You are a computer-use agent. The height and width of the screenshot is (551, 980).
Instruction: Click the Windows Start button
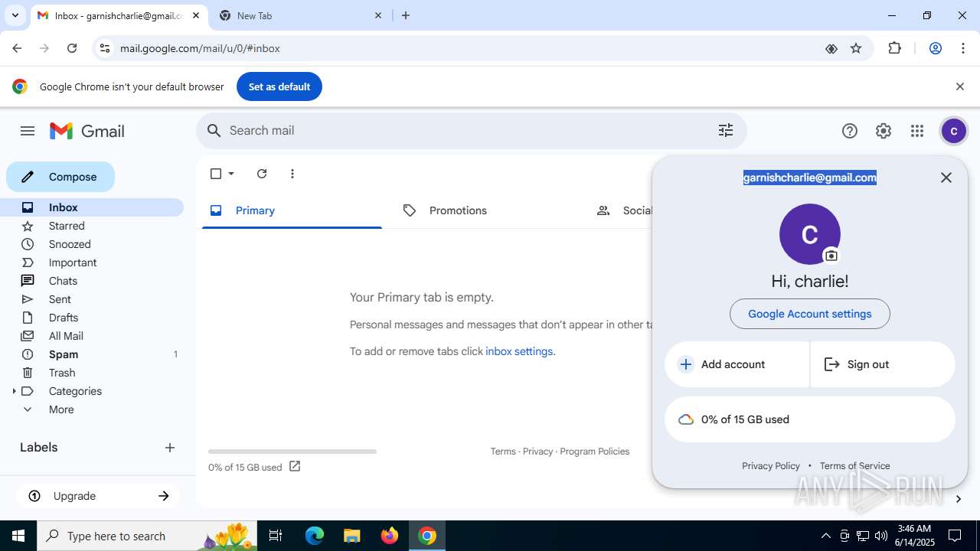(18, 536)
